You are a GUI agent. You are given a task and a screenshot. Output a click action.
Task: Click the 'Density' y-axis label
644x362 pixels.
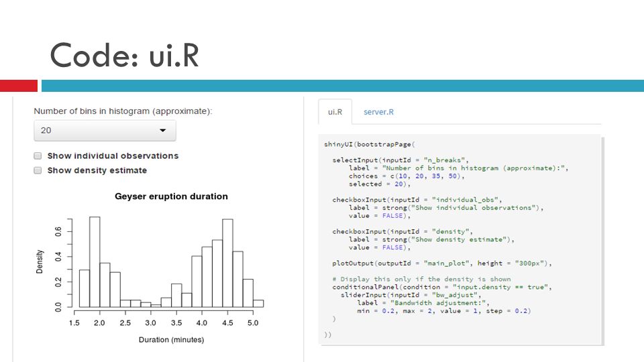point(40,261)
